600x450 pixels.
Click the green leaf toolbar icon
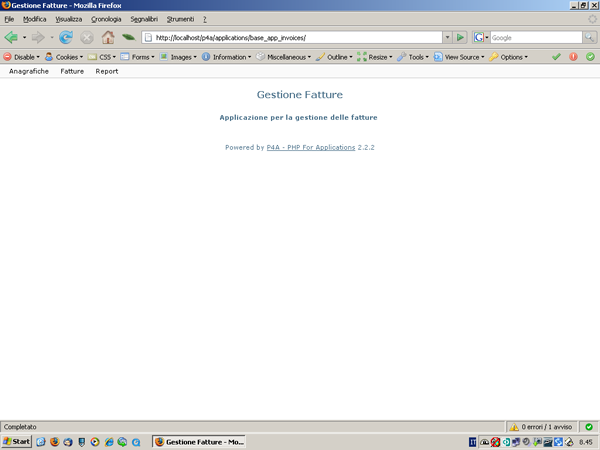tap(129, 37)
